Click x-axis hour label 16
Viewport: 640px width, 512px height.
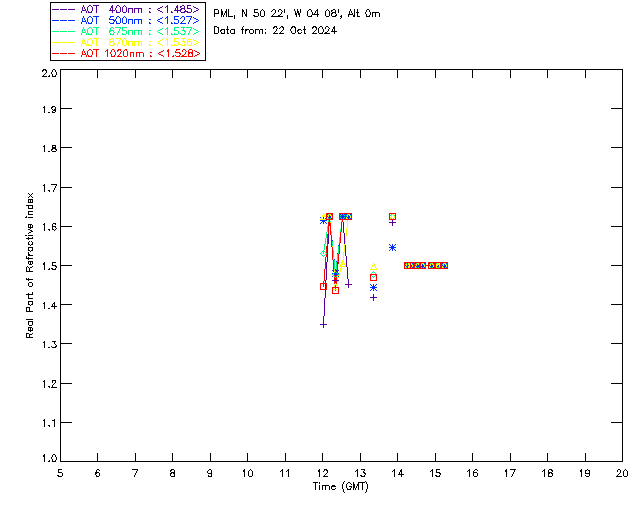(x=473, y=473)
